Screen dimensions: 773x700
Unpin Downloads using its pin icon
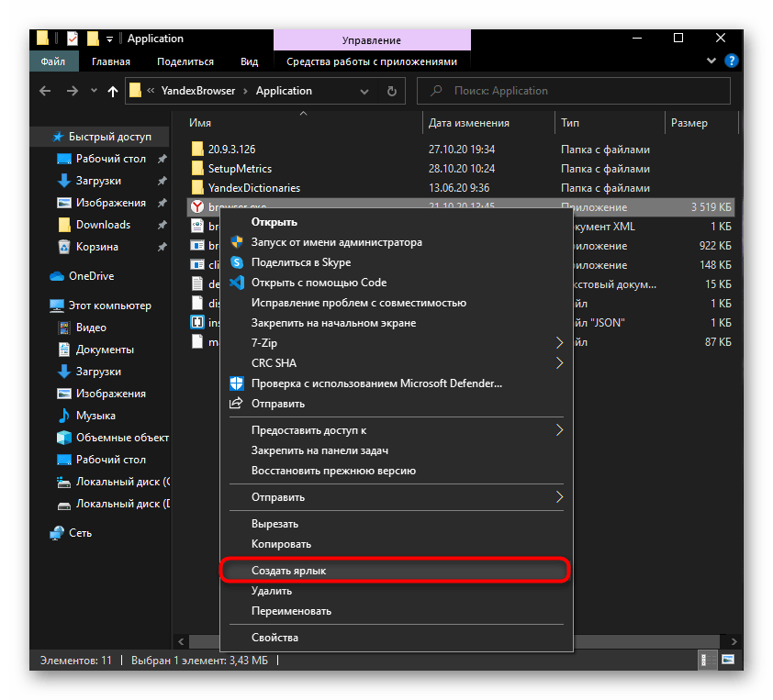click(162, 225)
